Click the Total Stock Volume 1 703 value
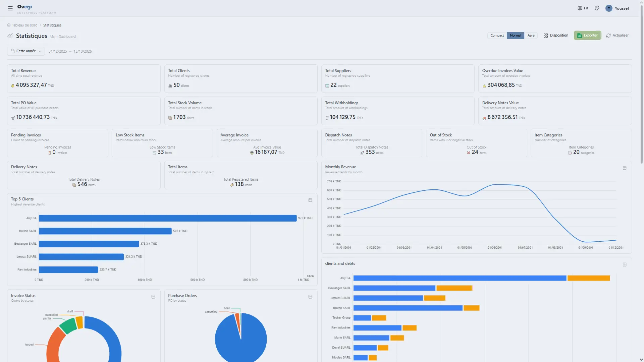The width and height of the screenshot is (644, 362). [179, 117]
